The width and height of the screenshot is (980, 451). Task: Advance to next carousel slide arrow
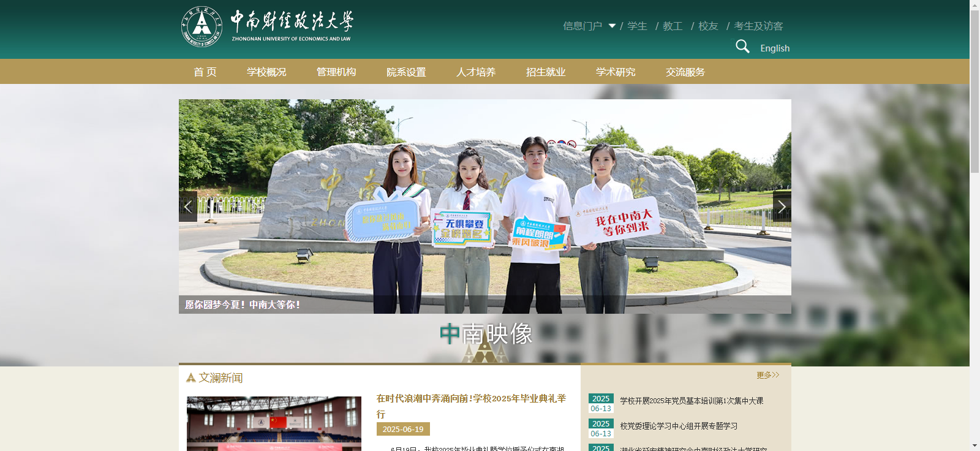point(782,207)
